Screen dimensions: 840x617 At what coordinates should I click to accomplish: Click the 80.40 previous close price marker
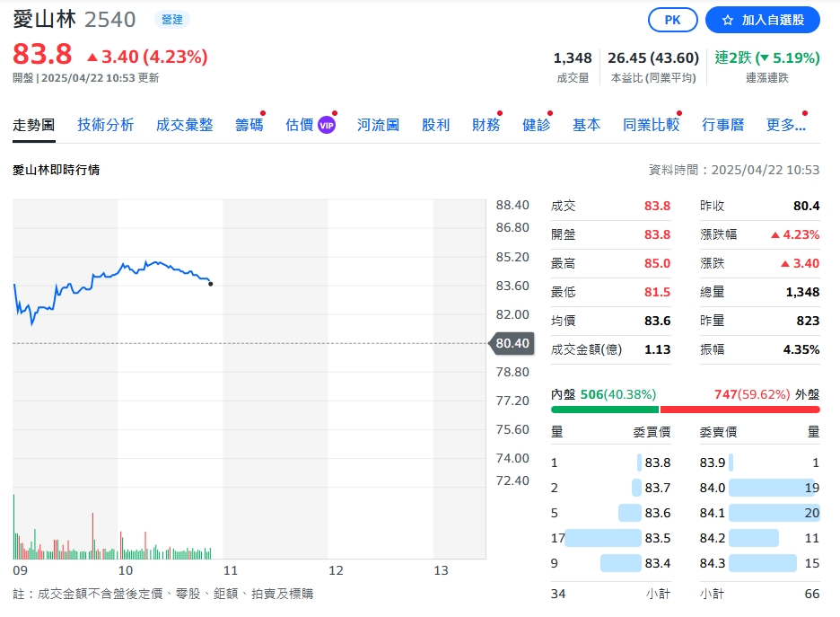click(x=512, y=343)
